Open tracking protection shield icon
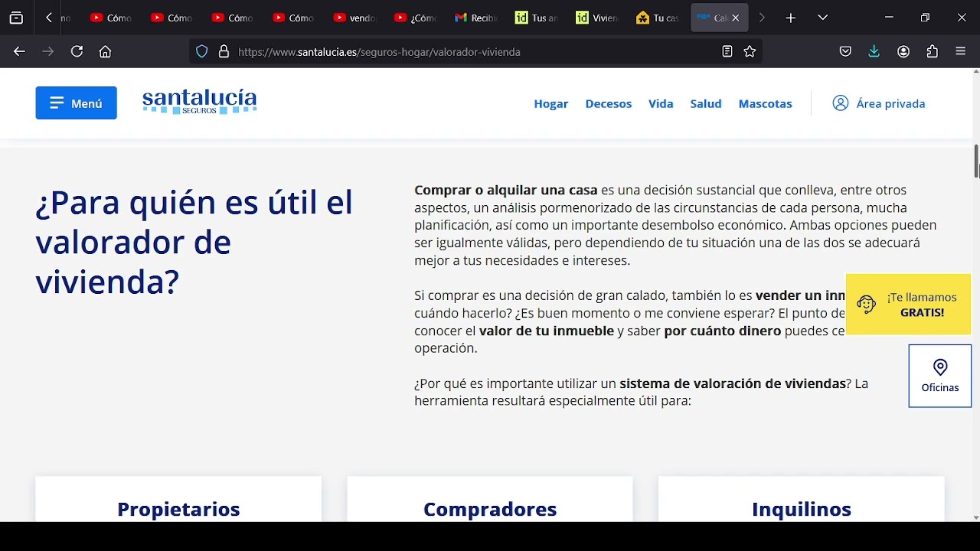Screen dimensions: 980x551 pyautogui.click(x=201, y=52)
